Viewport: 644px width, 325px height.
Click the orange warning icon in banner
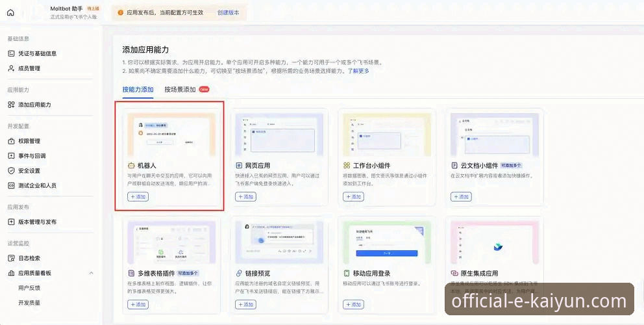pos(120,12)
